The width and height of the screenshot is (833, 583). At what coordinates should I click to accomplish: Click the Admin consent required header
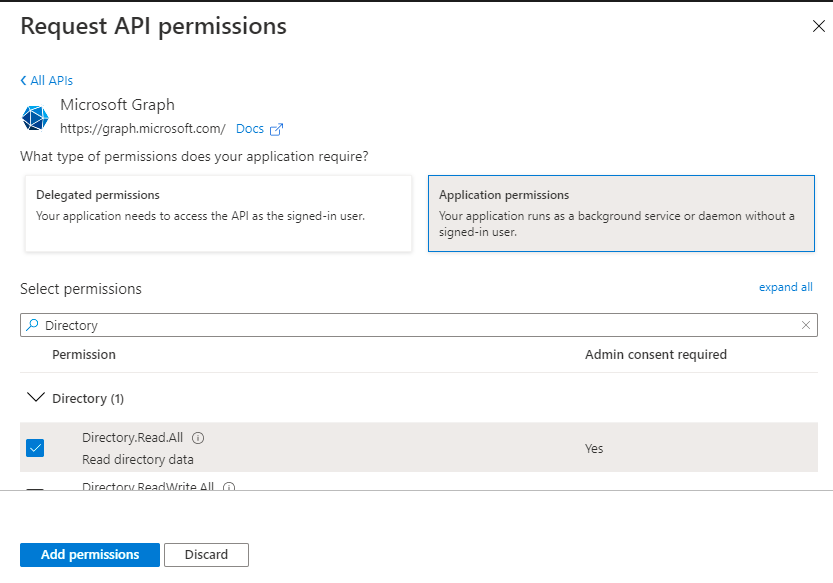point(656,354)
